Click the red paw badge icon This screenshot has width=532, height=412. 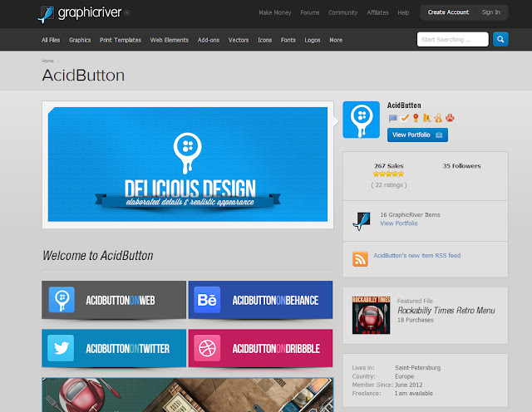[x=450, y=118]
